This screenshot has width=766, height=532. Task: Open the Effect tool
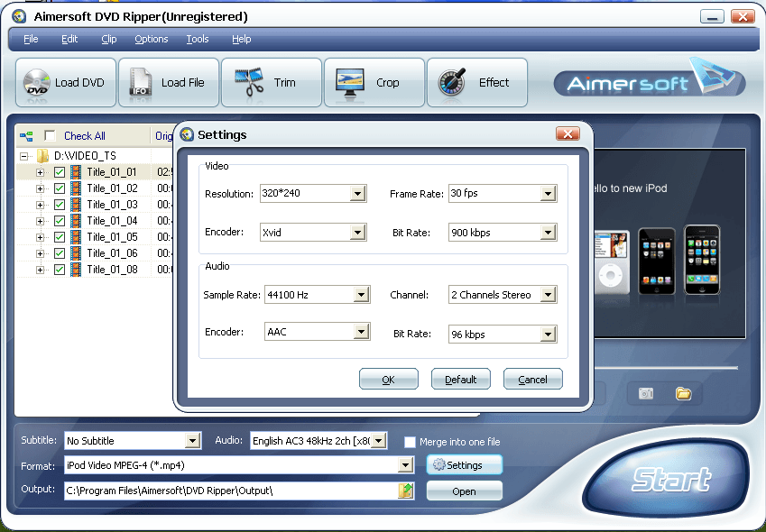(453, 83)
